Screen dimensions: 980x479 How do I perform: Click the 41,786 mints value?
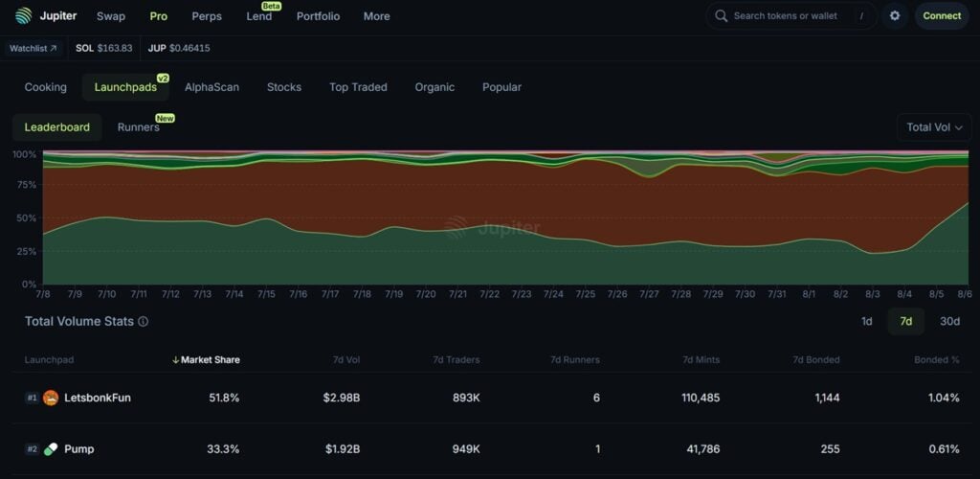point(703,449)
